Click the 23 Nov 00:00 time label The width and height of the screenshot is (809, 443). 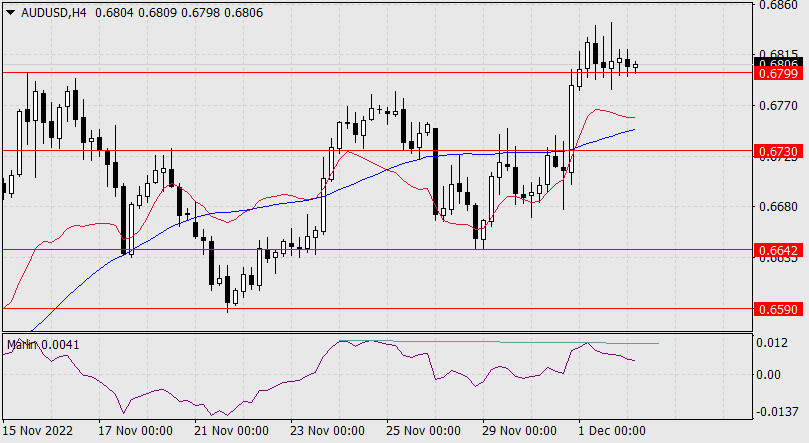(326, 431)
